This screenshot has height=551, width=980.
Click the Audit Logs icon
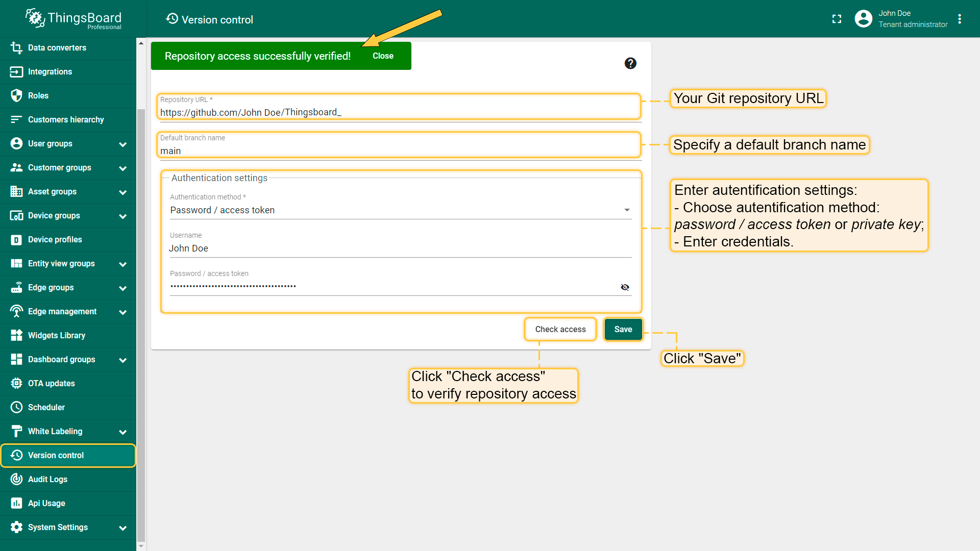click(16, 479)
